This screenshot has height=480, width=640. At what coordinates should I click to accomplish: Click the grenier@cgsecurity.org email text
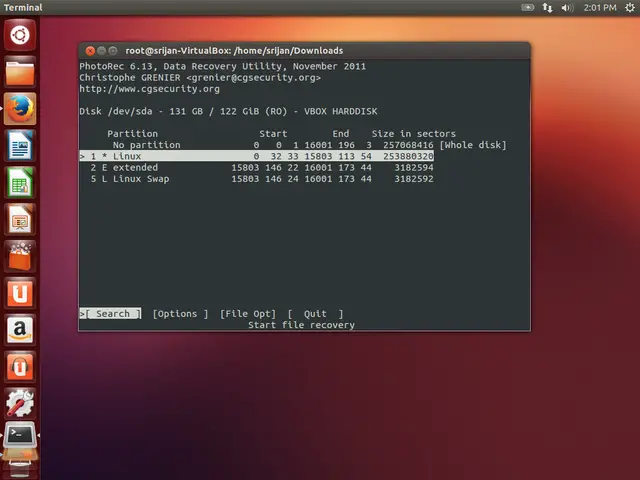[x=253, y=78]
